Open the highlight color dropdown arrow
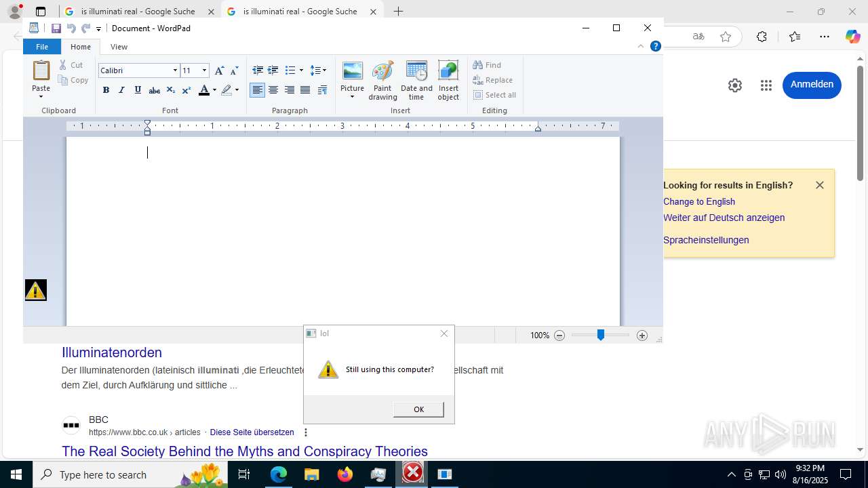 tap(237, 90)
